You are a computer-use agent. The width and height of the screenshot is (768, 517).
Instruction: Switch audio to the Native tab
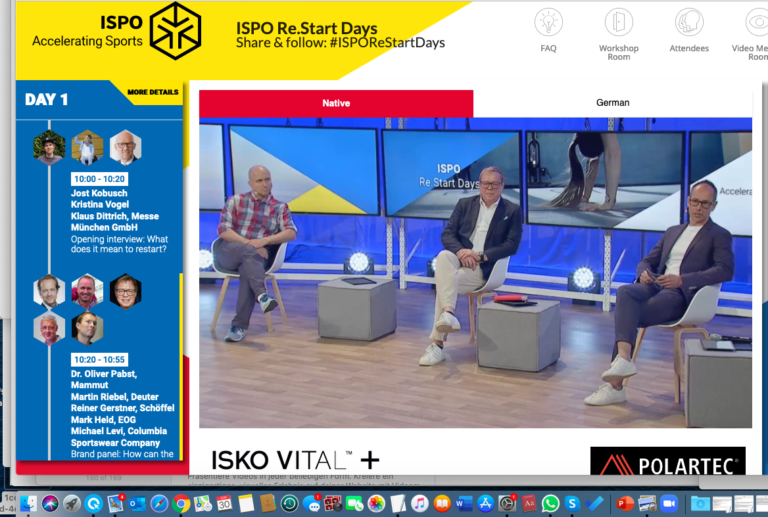(336, 103)
